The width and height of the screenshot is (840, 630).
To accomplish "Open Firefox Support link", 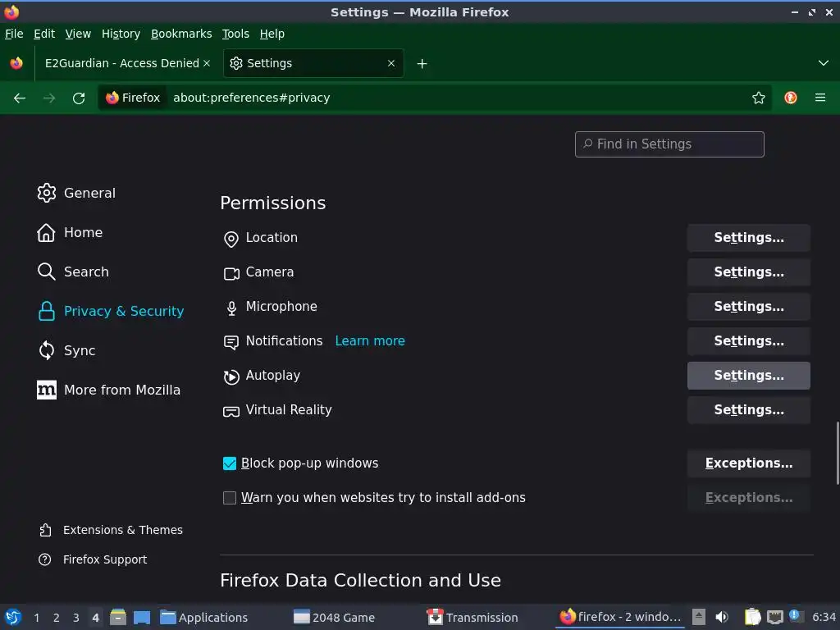I will (x=93, y=559).
